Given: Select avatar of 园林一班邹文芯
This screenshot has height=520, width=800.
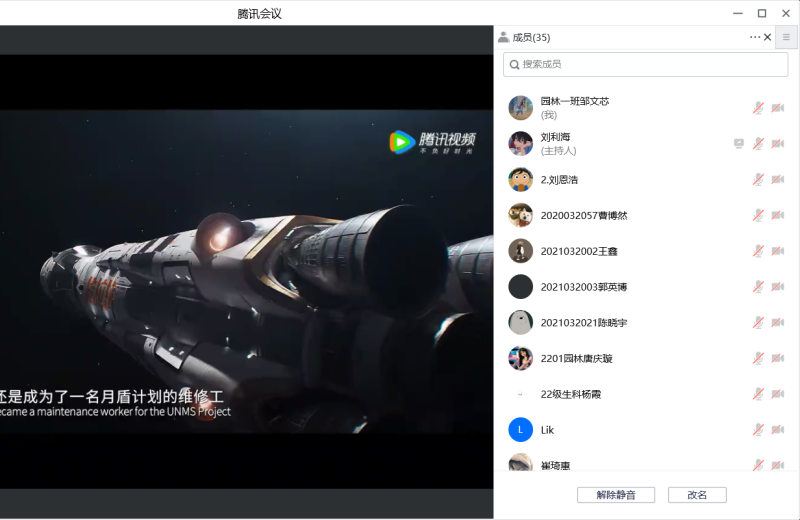Looking at the screenshot, I should click(x=520, y=108).
